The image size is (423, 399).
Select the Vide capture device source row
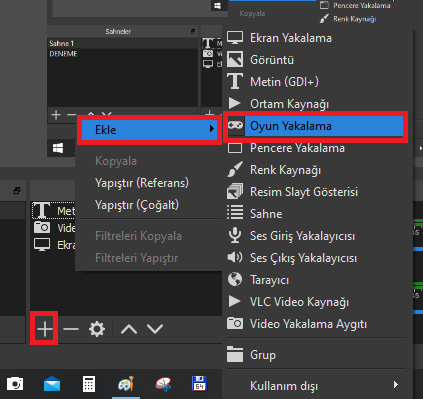click(54, 228)
